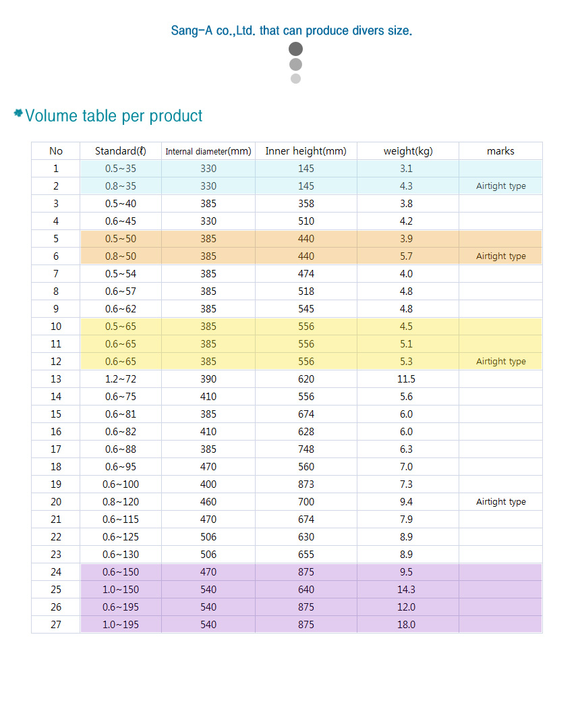Image resolution: width=580 pixels, height=728 pixels.
Task: Select the 'Internal diameter(mm)' column header
Action: click(208, 151)
